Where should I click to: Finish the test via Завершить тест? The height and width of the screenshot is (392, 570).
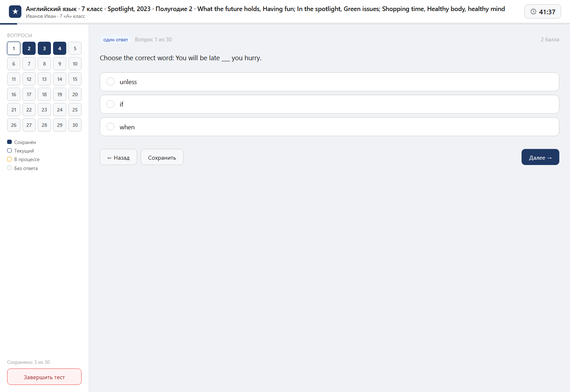pyautogui.click(x=44, y=377)
